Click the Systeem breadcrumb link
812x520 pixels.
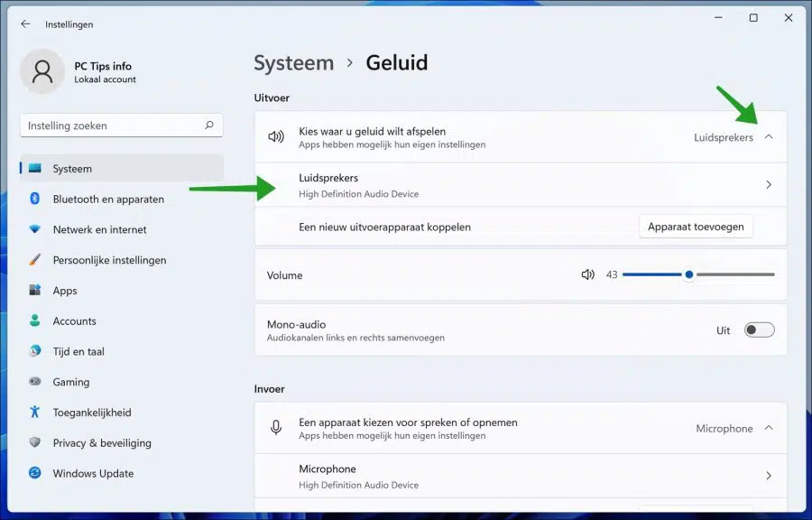293,62
